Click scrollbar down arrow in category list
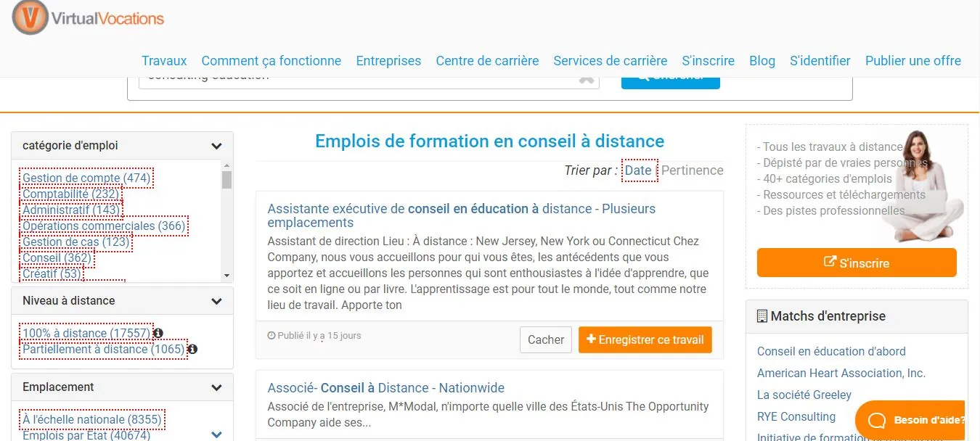The height and width of the screenshot is (441, 980). [227, 276]
